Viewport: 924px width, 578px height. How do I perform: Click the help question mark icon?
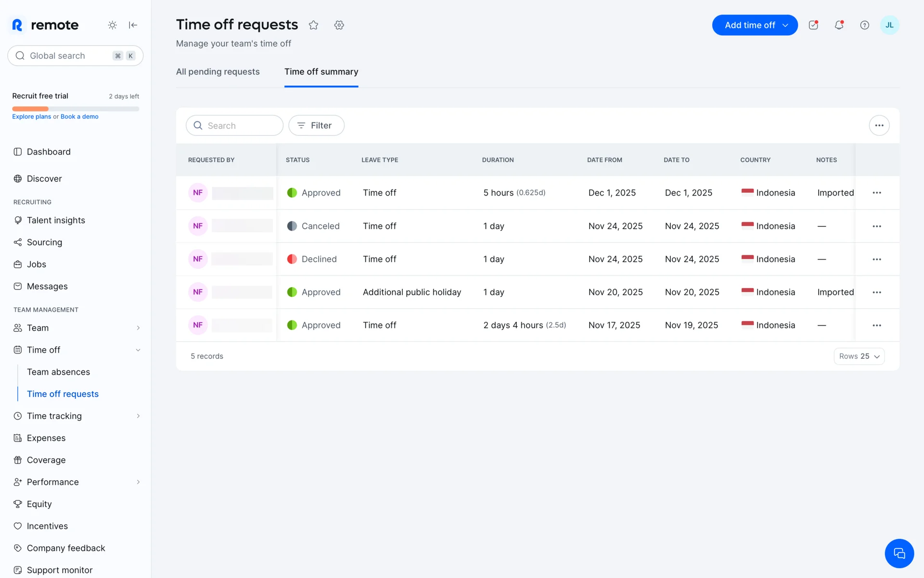coord(864,25)
